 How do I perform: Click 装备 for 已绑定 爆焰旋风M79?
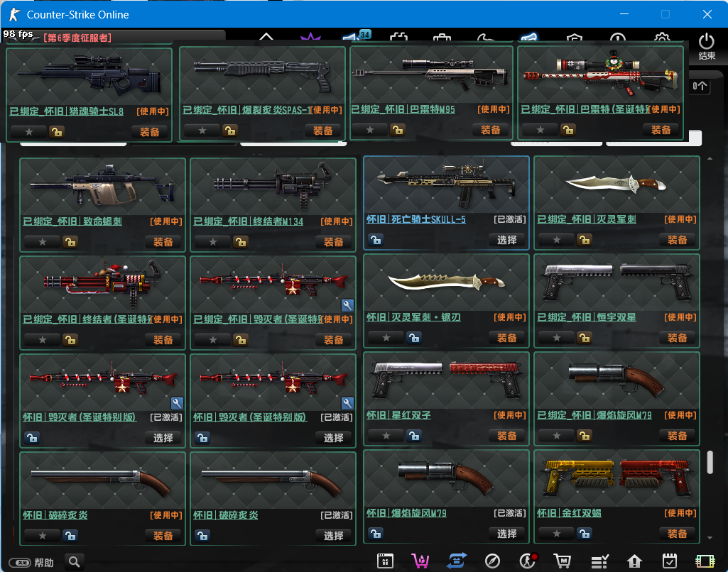[677, 436]
